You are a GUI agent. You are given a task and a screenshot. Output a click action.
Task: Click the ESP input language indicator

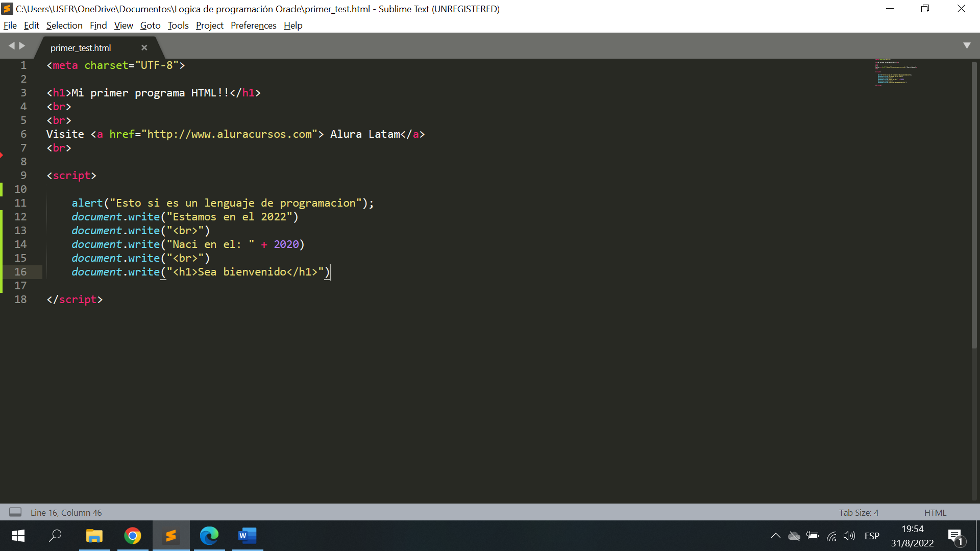pos(872,536)
